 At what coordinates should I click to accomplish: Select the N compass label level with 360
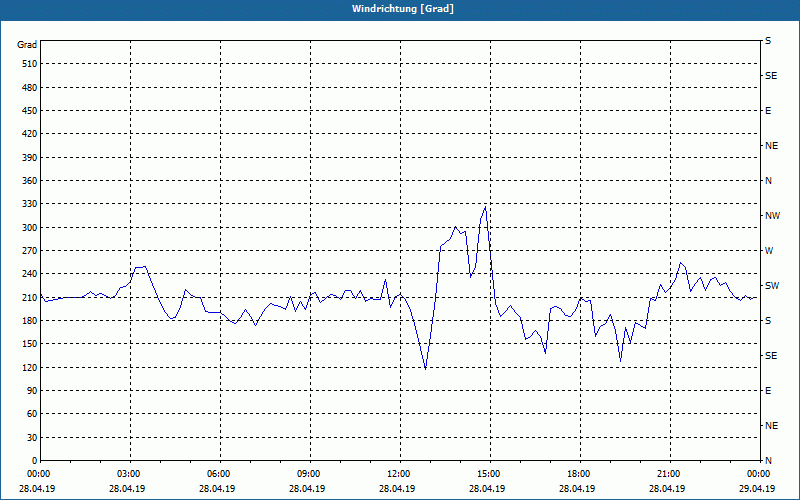click(768, 181)
